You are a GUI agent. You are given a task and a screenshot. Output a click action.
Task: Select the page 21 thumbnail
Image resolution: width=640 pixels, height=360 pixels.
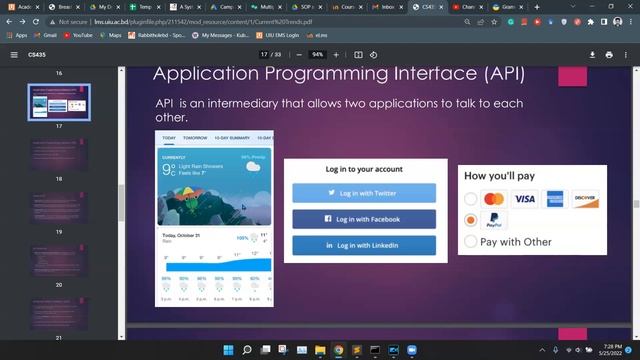(x=59, y=313)
